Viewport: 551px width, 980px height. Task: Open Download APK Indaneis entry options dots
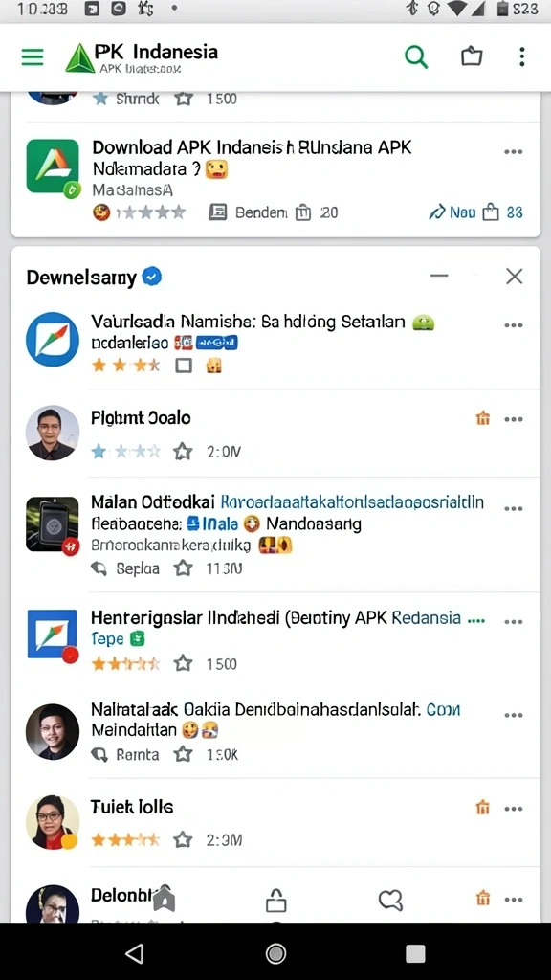tap(514, 152)
